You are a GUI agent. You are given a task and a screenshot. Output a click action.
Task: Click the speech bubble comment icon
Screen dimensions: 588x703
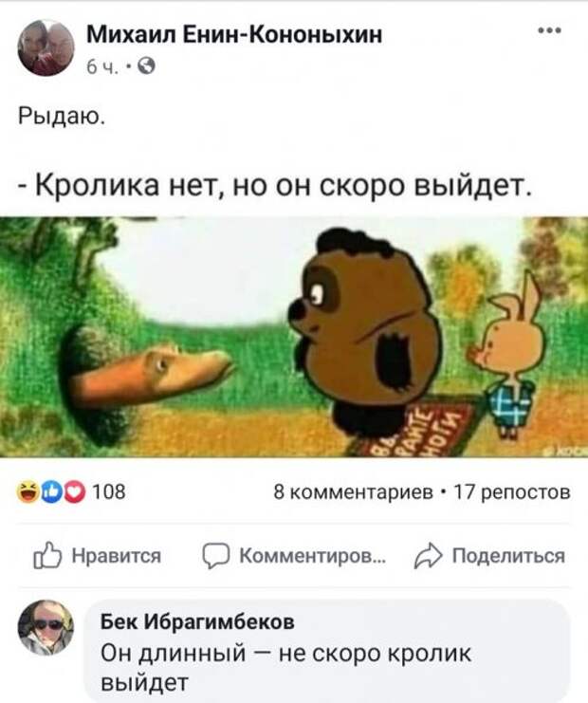pyautogui.click(x=216, y=556)
